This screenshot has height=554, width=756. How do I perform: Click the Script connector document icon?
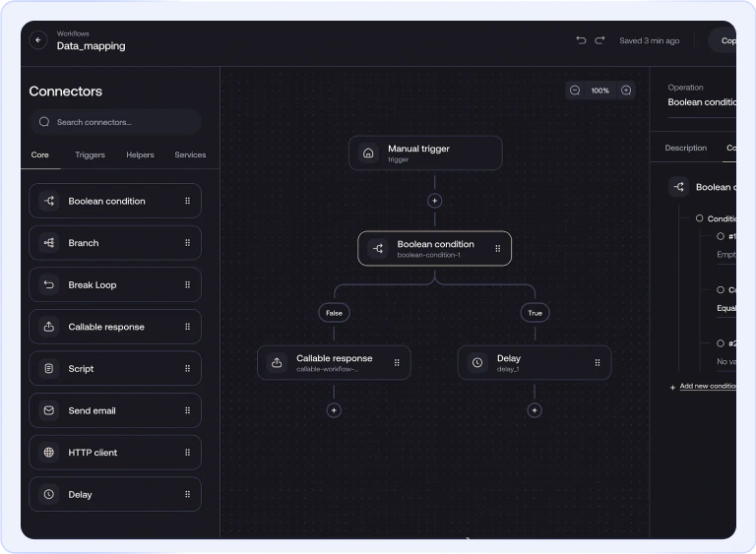click(x=48, y=369)
